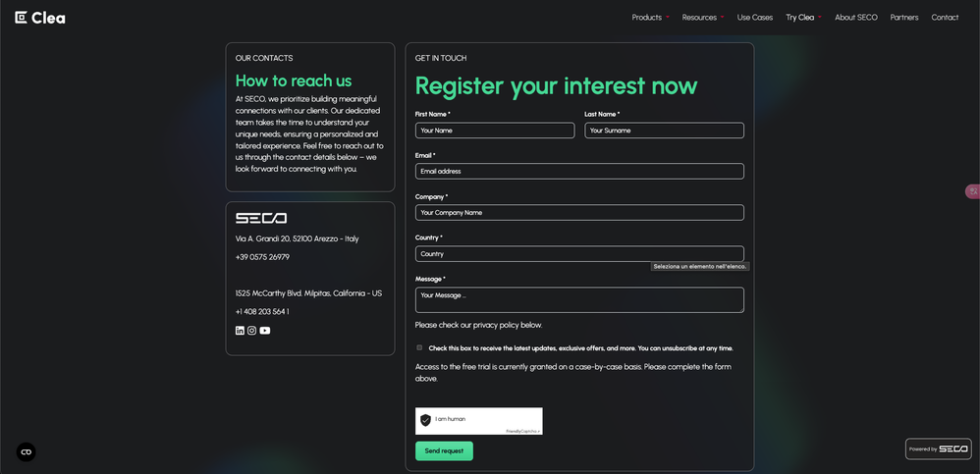Check the latest updates subscription box
980x474 pixels.
(x=419, y=347)
